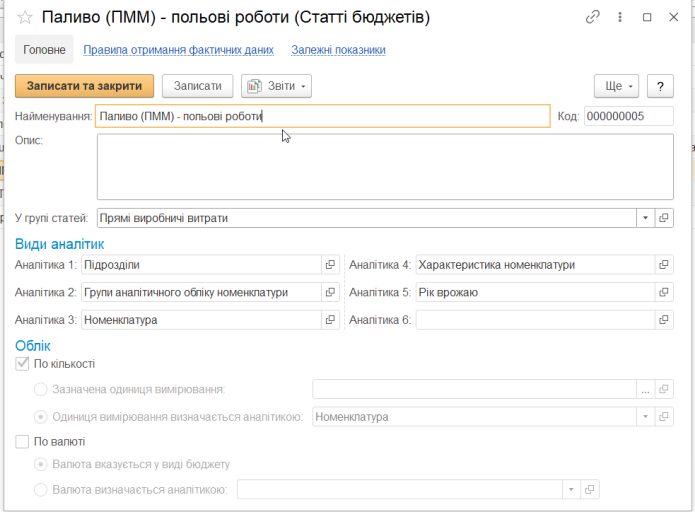Copy link to this object icon
Viewport: 695px width, 512px height.
click(593, 17)
